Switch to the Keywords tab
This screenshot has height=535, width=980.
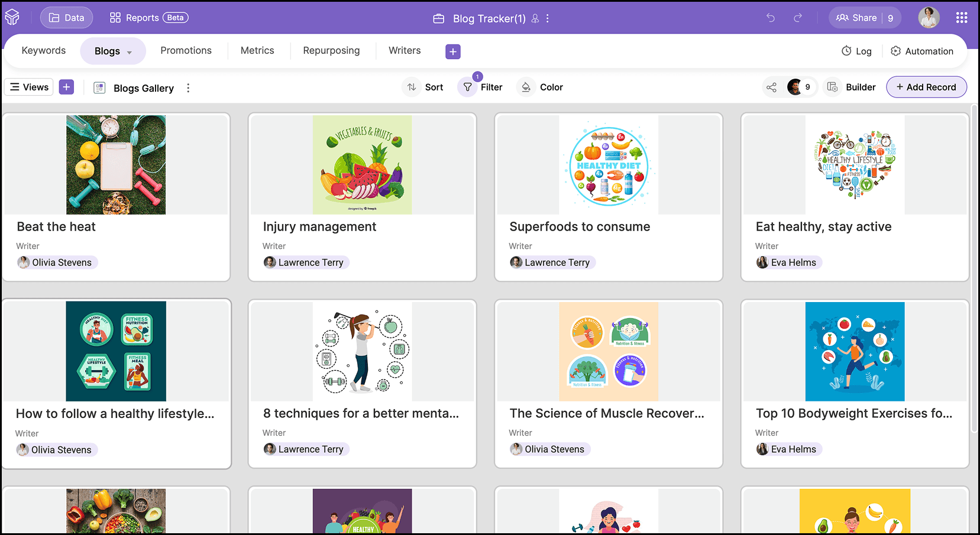pos(44,51)
